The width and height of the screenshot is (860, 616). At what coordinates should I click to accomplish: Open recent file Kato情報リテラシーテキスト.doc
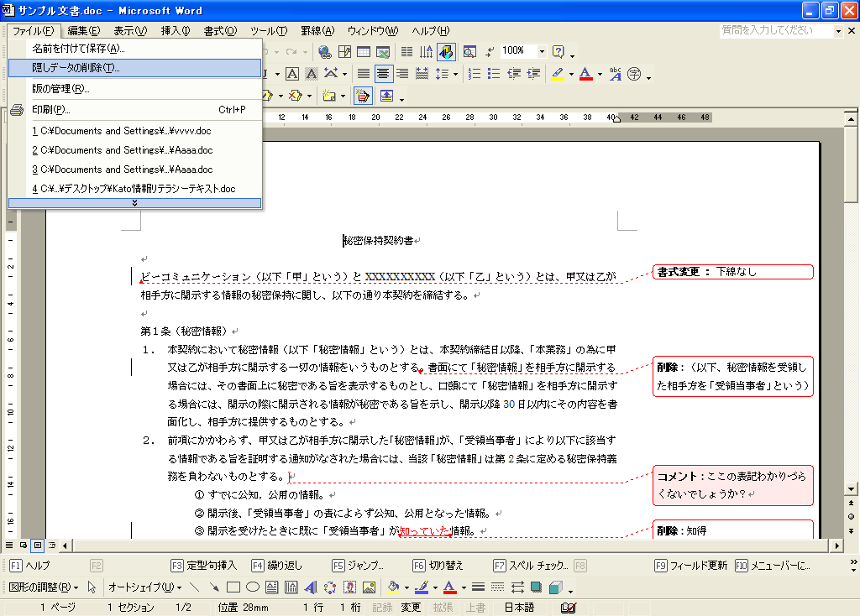pos(134,189)
